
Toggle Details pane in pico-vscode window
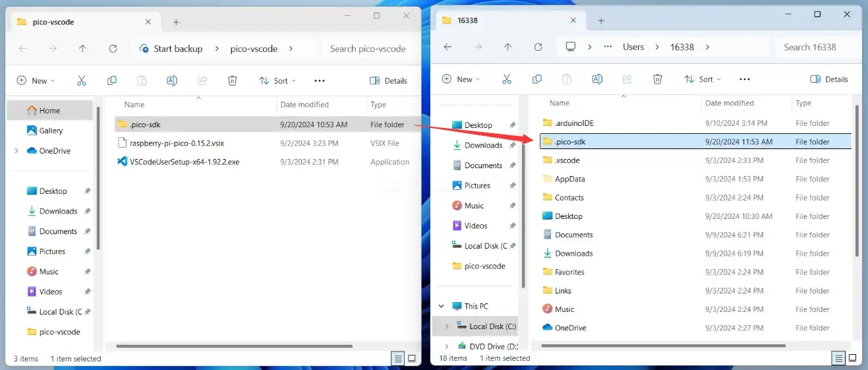tap(388, 80)
